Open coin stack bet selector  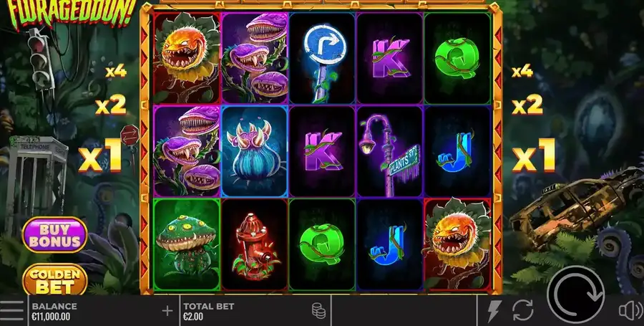(x=318, y=311)
